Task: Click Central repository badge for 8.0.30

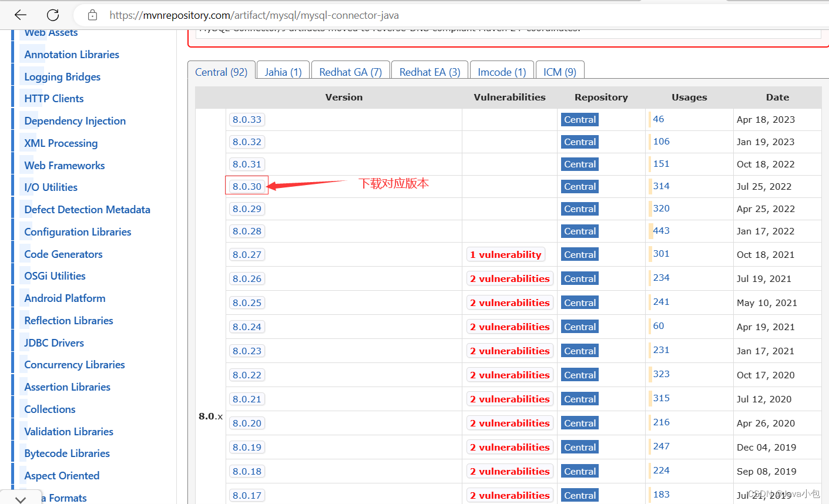Action: coord(580,187)
